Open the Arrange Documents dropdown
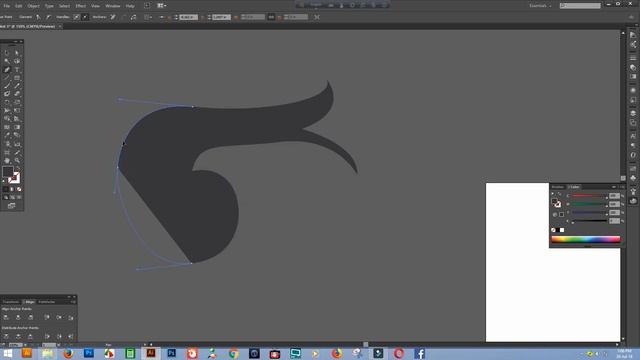 162,6
